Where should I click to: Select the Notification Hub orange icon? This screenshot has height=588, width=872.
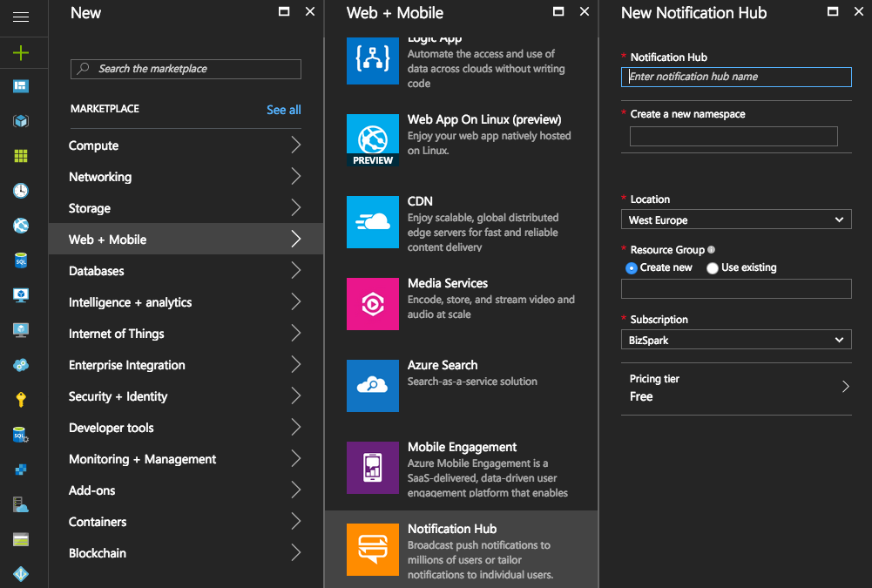tap(373, 550)
